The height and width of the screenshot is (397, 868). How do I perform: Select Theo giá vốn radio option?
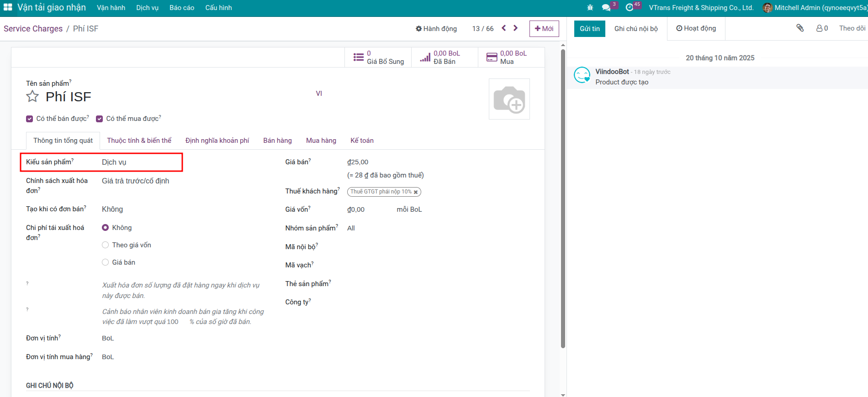click(x=106, y=245)
